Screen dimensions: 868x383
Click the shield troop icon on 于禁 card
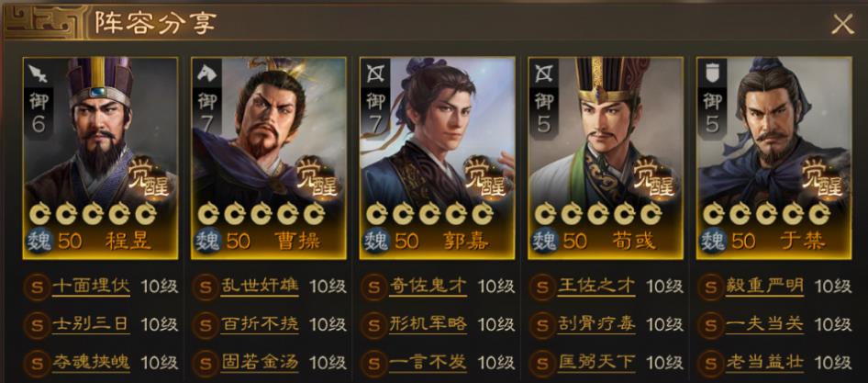tap(712, 73)
